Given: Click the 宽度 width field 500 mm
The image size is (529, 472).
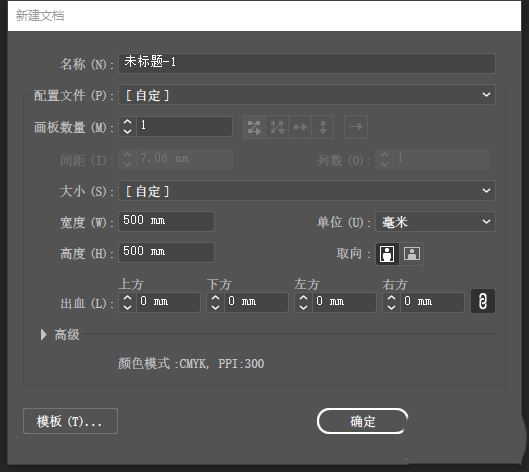Looking at the screenshot, I should coord(166,221).
